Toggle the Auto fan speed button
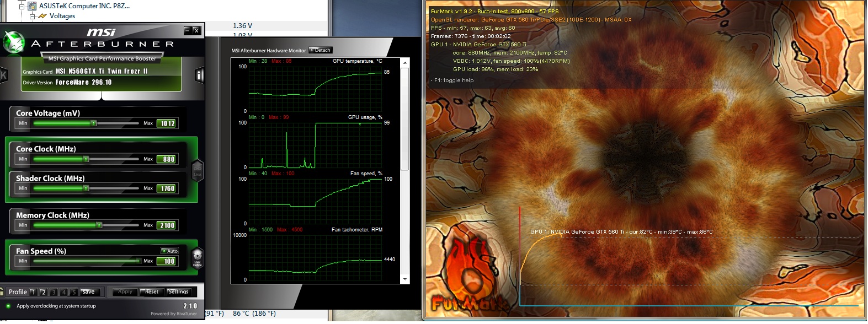This screenshot has height=324, width=868. pyautogui.click(x=170, y=251)
